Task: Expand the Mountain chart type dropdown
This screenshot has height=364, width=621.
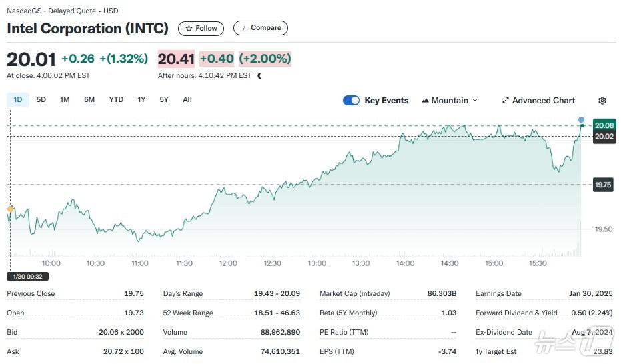Action: (x=450, y=101)
